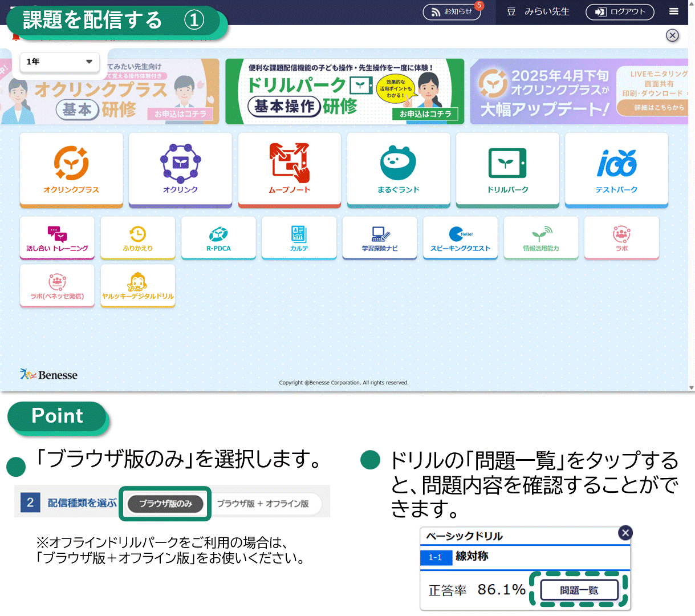Select the ブラウザ版のみ option
The height and width of the screenshot is (616, 695).
[165, 504]
